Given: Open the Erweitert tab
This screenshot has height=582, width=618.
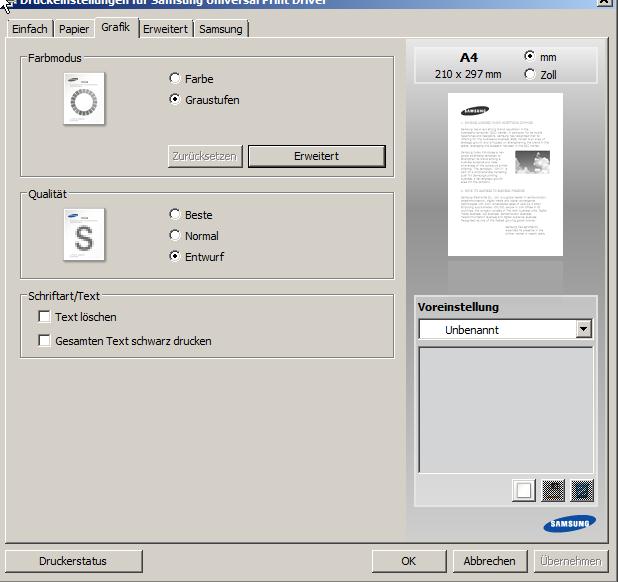Looking at the screenshot, I should click(x=165, y=29).
